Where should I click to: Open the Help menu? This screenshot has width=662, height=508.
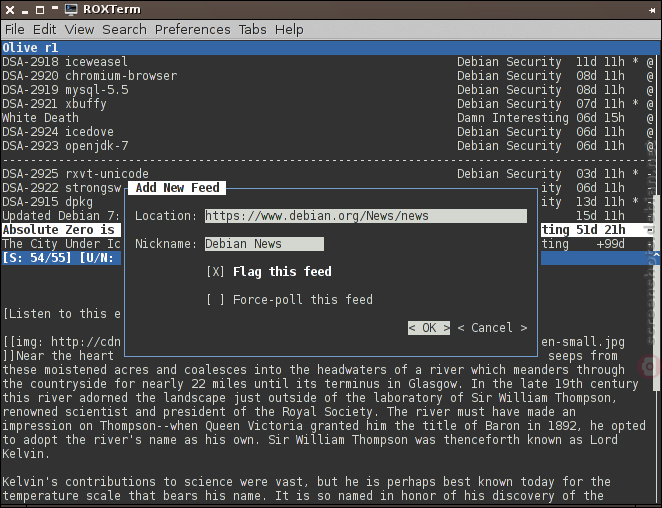(289, 30)
